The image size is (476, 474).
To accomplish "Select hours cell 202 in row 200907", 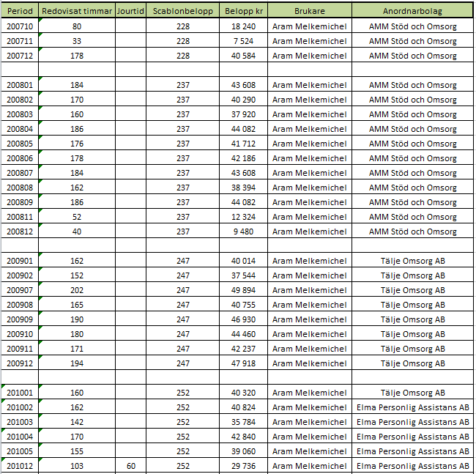I will 77,290.
